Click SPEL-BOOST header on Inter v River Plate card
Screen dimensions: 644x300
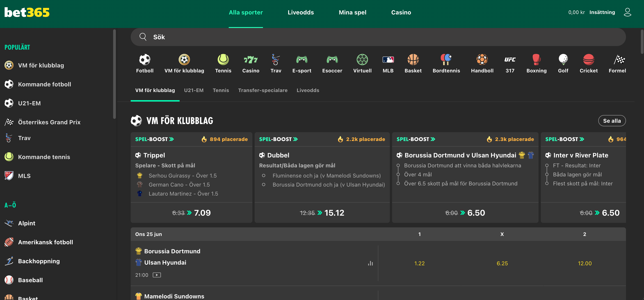564,139
